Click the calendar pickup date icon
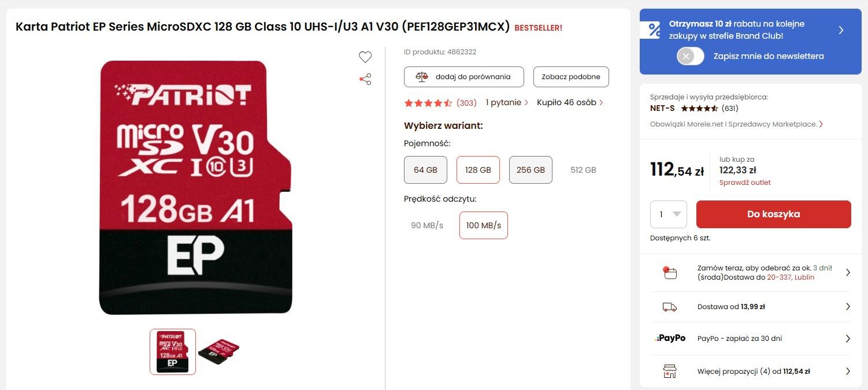This screenshot has height=390, width=868. click(669, 273)
